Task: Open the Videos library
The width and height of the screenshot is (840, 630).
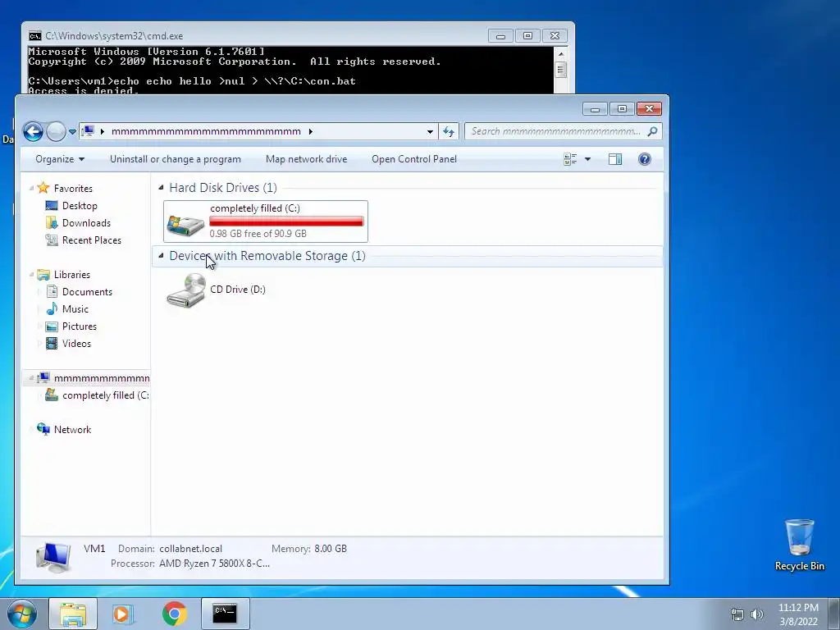Action: (x=76, y=344)
